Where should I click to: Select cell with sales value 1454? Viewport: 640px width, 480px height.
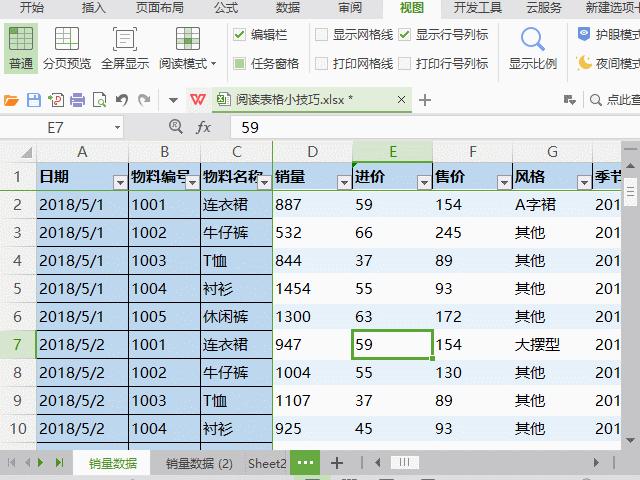click(312, 289)
